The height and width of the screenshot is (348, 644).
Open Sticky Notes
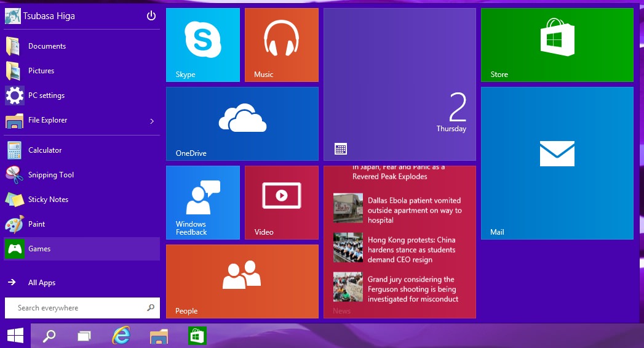(82, 200)
